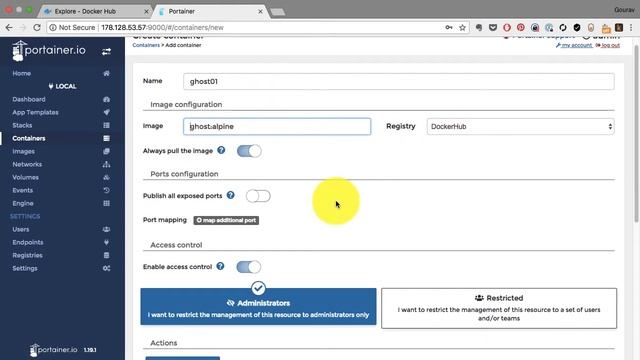This screenshot has height=360, width=640.
Task: Open Engine in the sidebar
Action: (23, 203)
